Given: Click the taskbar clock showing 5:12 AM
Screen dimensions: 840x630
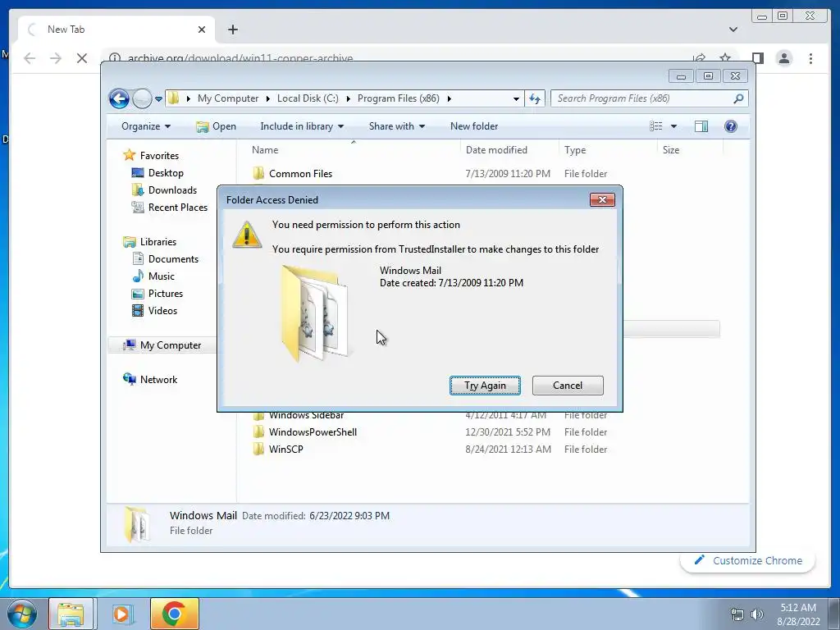Looking at the screenshot, I should (x=798, y=614).
